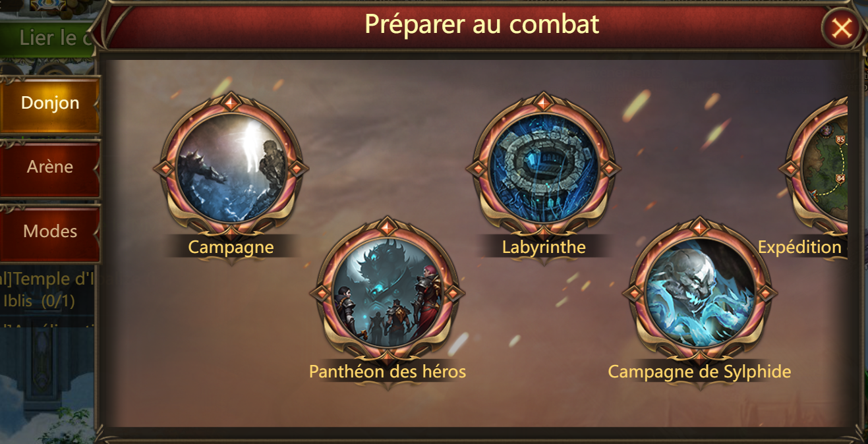Image resolution: width=868 pixels, height=444 pixels.
Task: Click the Panthéon des héros label
Action: coord(388,372)
